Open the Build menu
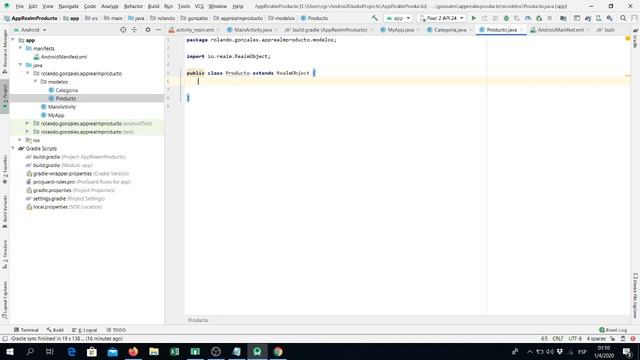 (x=153, y=6)
